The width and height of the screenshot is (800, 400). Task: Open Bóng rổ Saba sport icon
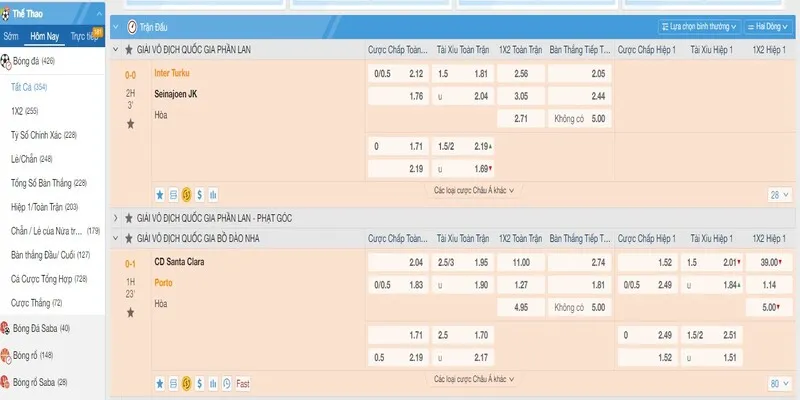tap(5, 382)
